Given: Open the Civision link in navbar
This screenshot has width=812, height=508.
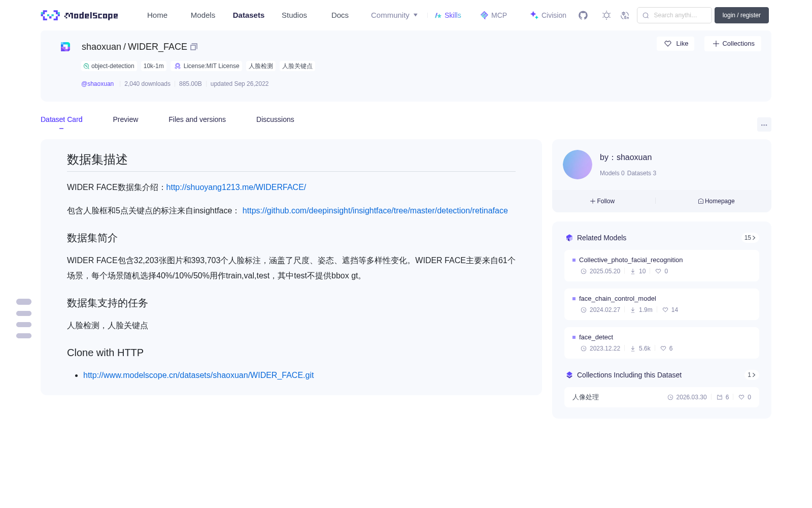Looking at the screenshot, I should coord(548,15).
